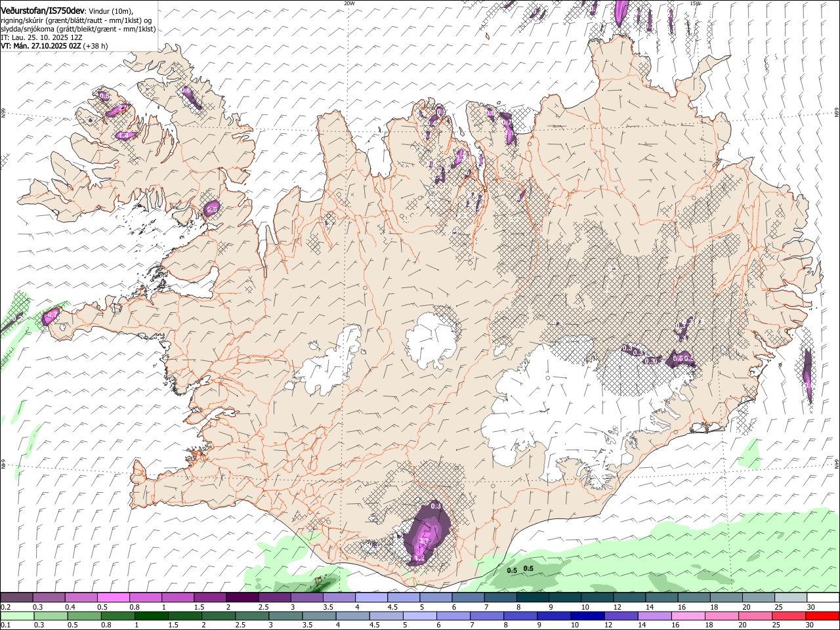Pick the 4 swatch in the bottom rain scale
The image size is (840, 630).
353,616
